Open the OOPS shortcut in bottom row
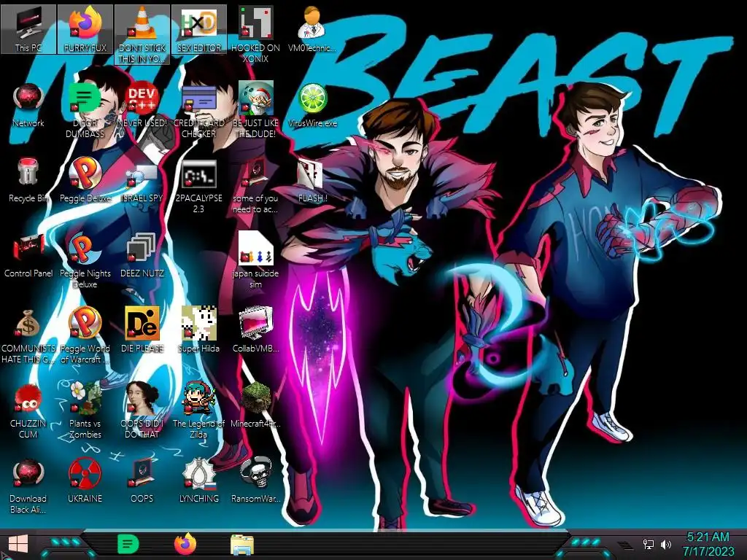 point(142,481)
